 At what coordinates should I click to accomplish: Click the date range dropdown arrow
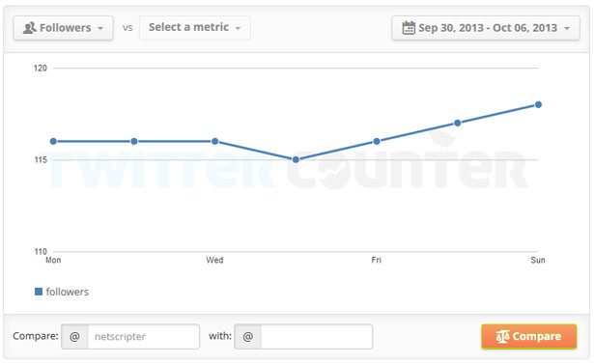click(x=567, y=28)
